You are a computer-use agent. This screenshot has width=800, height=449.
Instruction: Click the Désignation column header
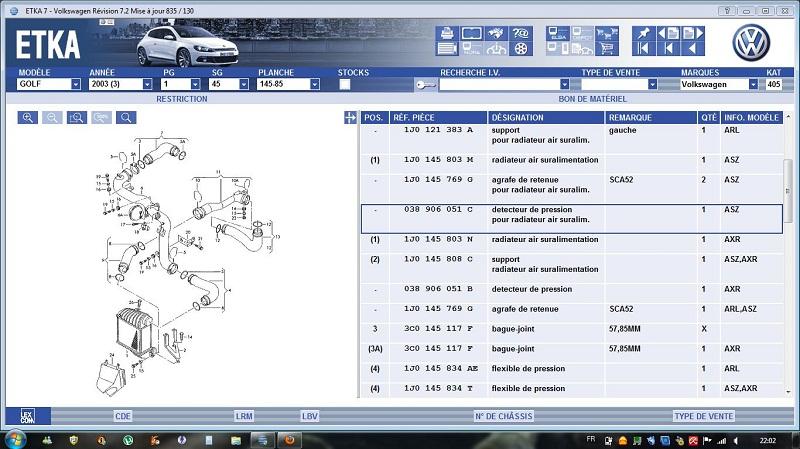pyautogui.click(x=546, y=118)
